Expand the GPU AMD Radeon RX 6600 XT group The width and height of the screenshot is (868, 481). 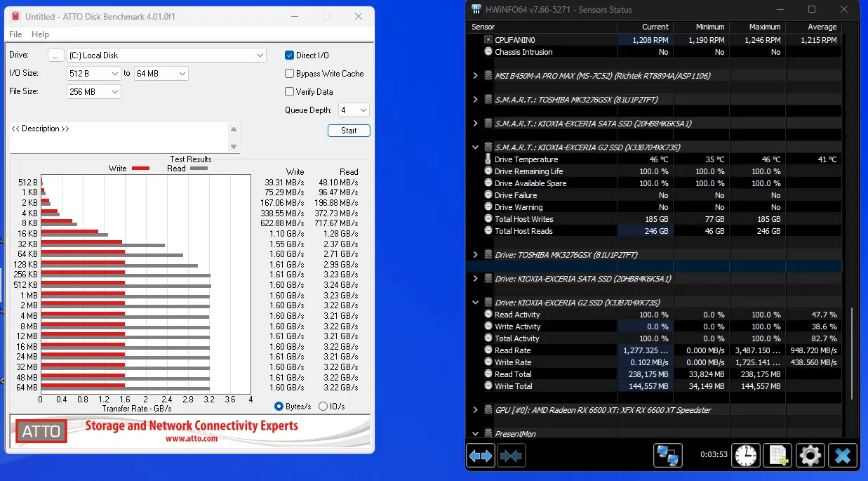(476, 410)
